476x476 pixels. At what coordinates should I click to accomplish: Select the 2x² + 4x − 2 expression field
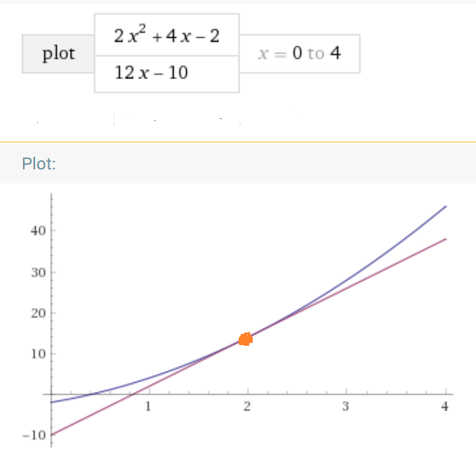[x=167, y=35]
